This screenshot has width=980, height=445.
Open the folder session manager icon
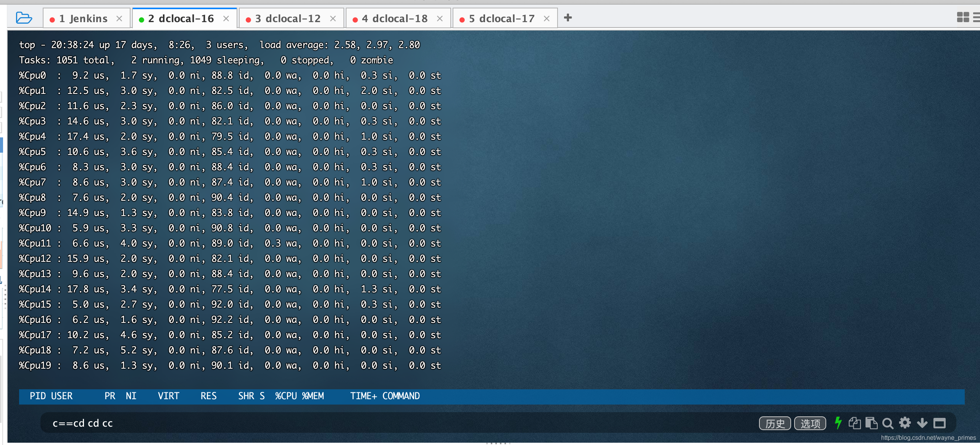click(24, 18)
